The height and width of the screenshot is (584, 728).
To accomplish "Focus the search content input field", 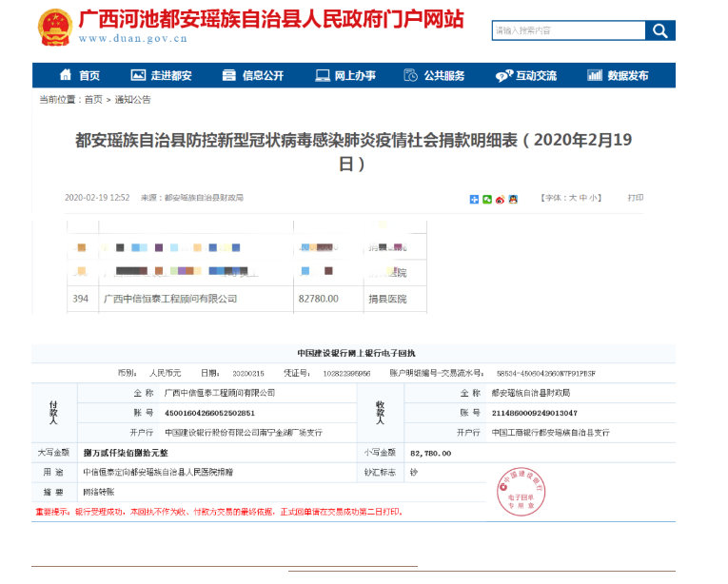I will [567, 30].
